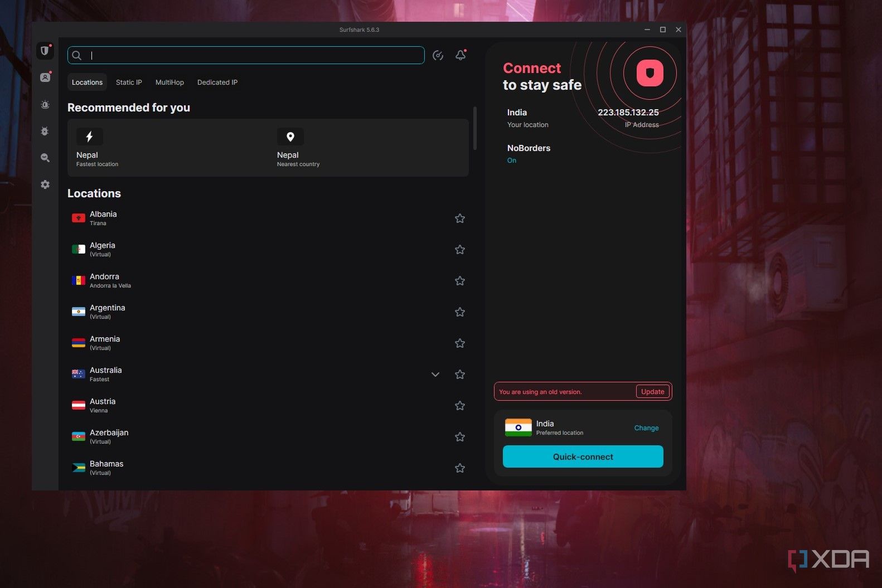Image resolution: width=882 pixels, height=588 pixels.
Task: Favorite Albania with the star
Action: coord(460,218)
